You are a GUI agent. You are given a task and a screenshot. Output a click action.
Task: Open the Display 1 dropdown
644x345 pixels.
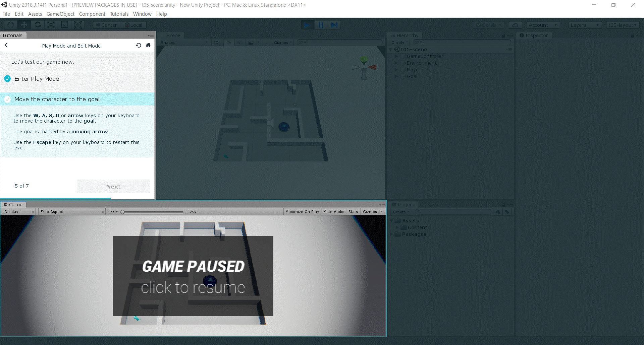click(x=19, y=212)
